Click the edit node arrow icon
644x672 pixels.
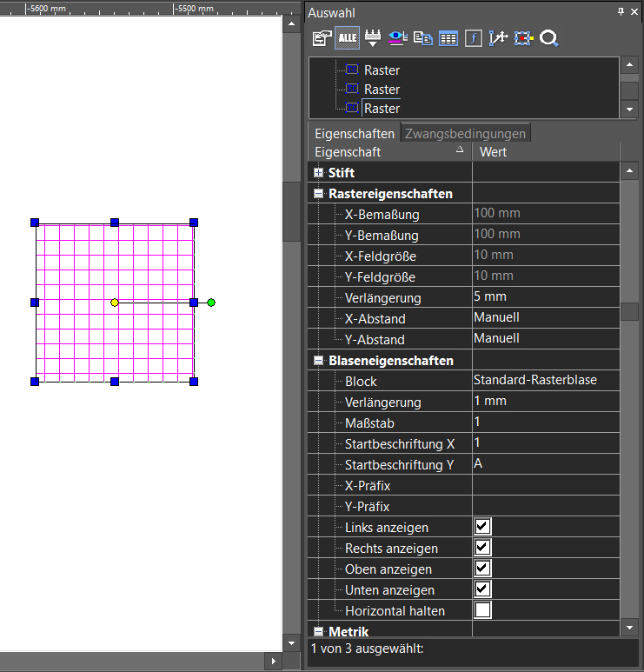pyautogui.click(x=498, y=38)
